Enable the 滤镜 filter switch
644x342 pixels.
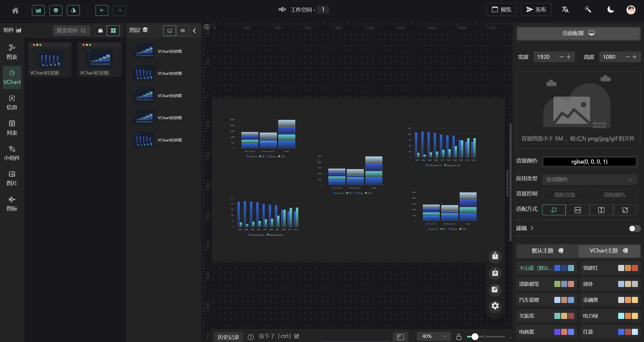click(x=635, y=228)
